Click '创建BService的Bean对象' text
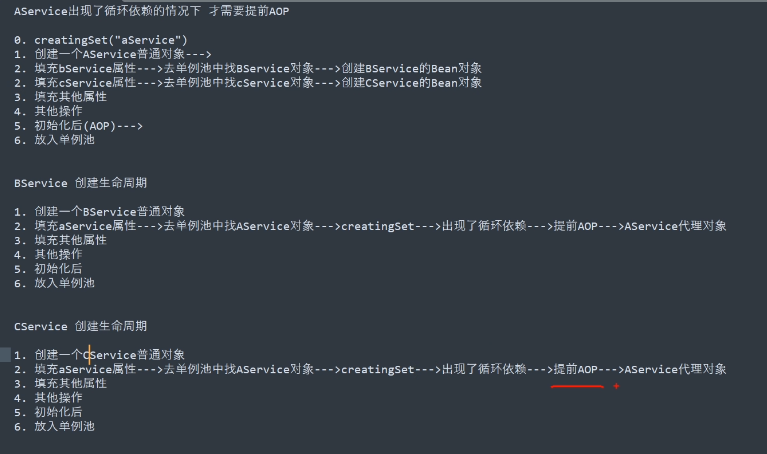 click(411, 68)
